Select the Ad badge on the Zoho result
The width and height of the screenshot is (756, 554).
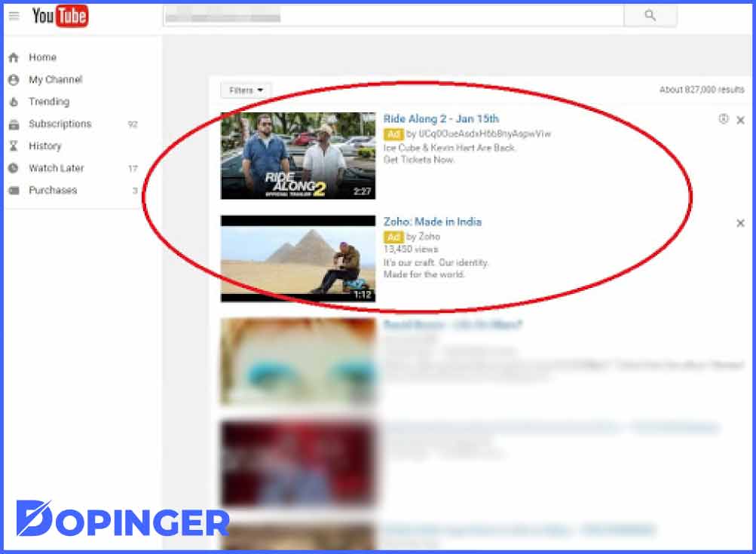pos(393,237)
